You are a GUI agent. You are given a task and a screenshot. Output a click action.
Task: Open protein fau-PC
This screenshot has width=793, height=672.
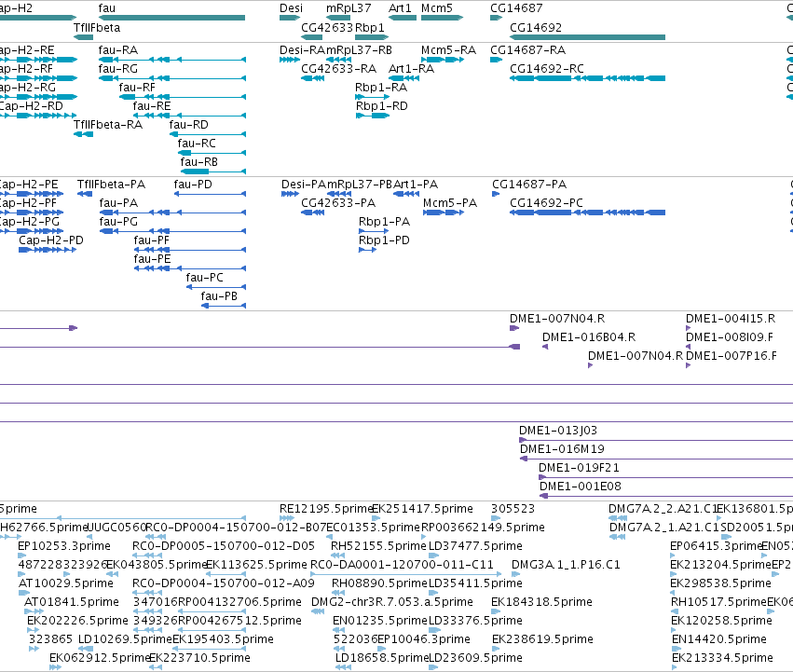[x=205, y=278]
